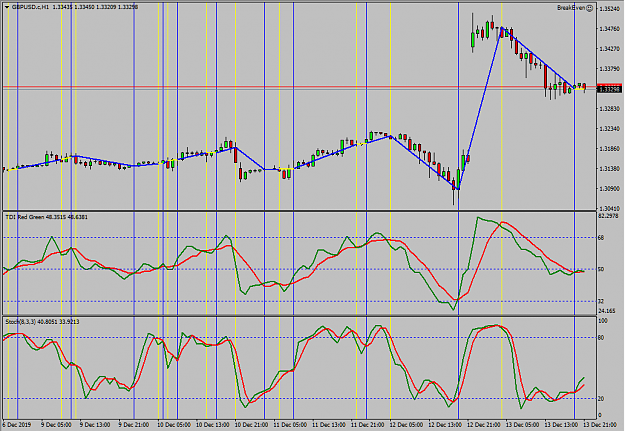
Task: Click the 1.32830 price axis label
Action: coord(609,108)
